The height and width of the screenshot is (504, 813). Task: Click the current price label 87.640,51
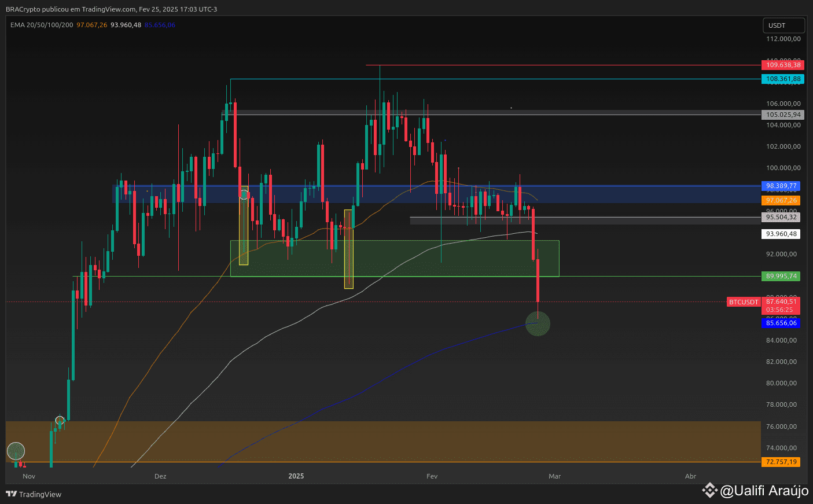click(x=781, y=301)
